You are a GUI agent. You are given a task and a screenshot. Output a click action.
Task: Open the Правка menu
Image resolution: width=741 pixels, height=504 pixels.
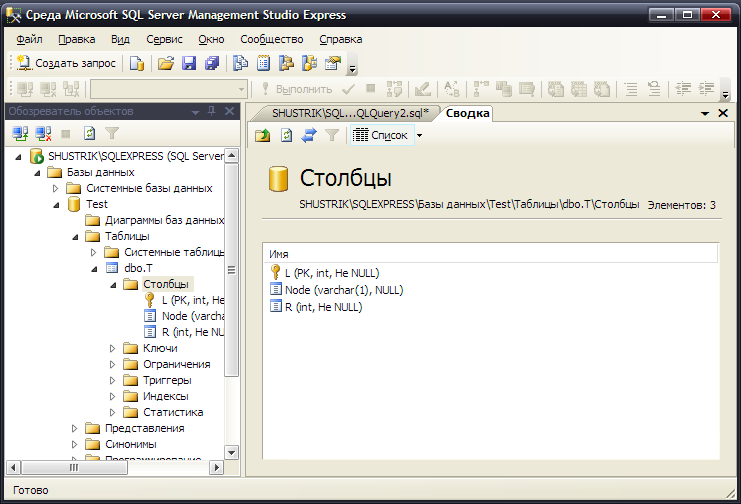pos(77,39)
